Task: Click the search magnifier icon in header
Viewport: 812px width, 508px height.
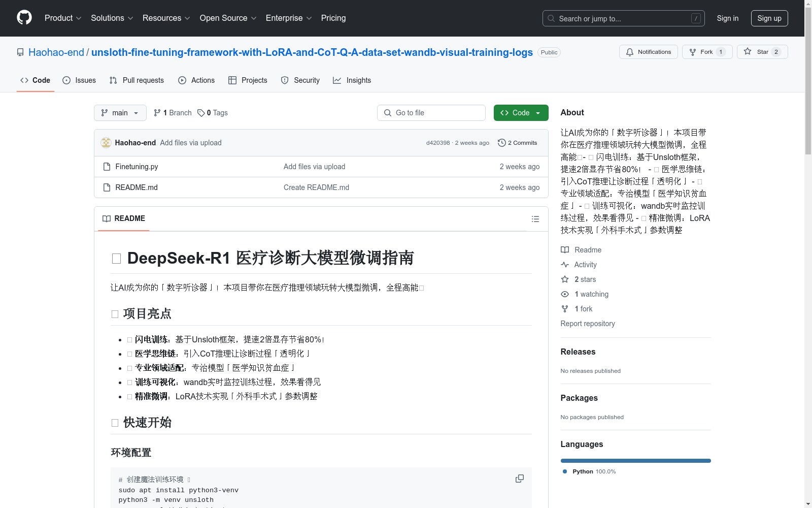Action: pos(551,18)
